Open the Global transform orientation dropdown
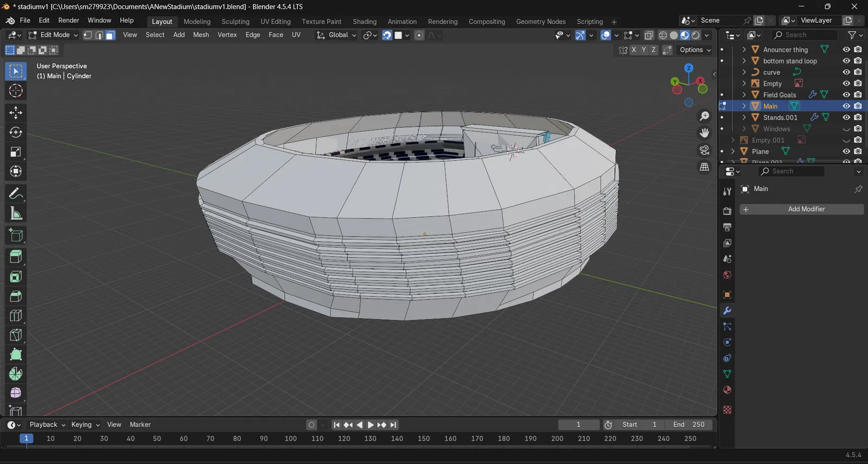 point(337,35)
